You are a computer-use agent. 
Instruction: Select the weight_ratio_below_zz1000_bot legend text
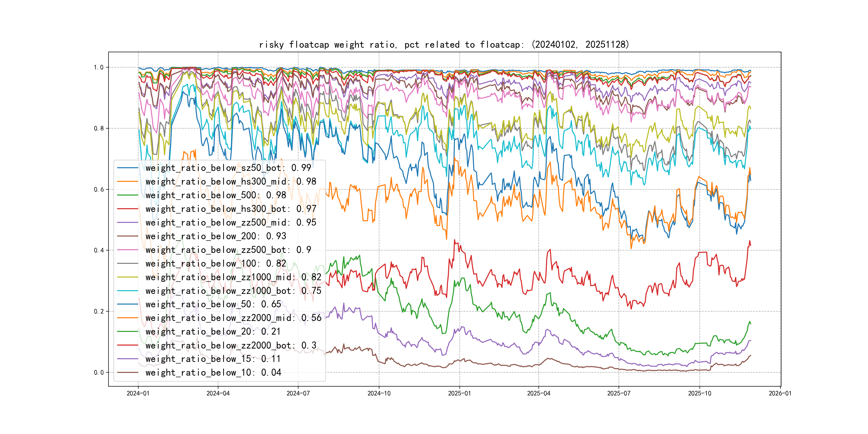[233, 291]
